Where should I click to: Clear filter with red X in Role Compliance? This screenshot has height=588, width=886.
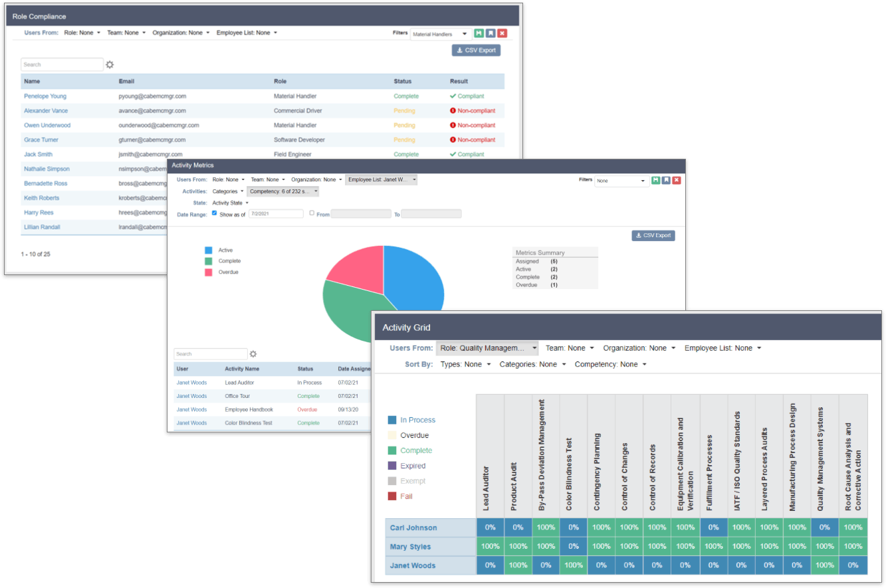point(502,33)
